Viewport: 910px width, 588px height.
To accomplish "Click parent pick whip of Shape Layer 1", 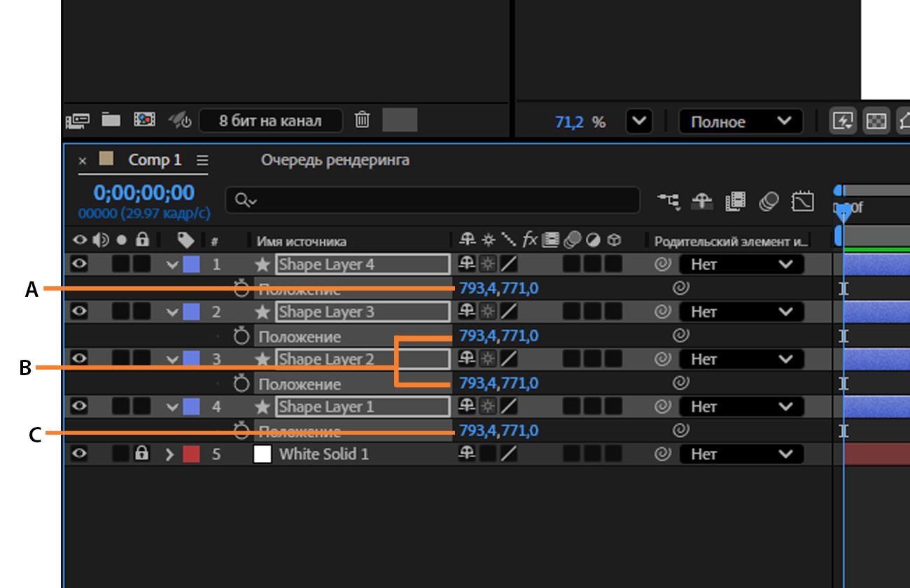I will click(x=661, y=407).
